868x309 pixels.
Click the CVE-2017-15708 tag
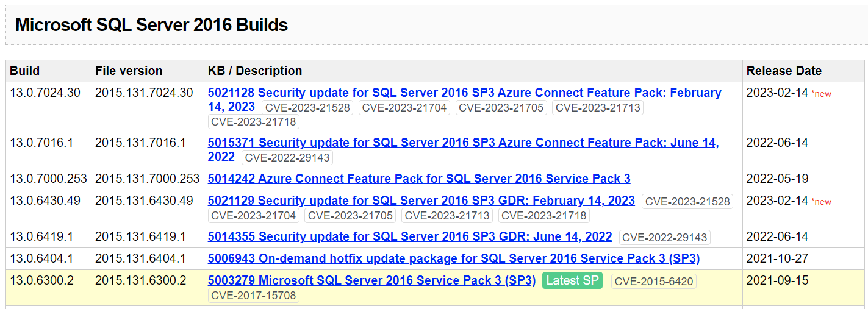[x=253, y=296]
